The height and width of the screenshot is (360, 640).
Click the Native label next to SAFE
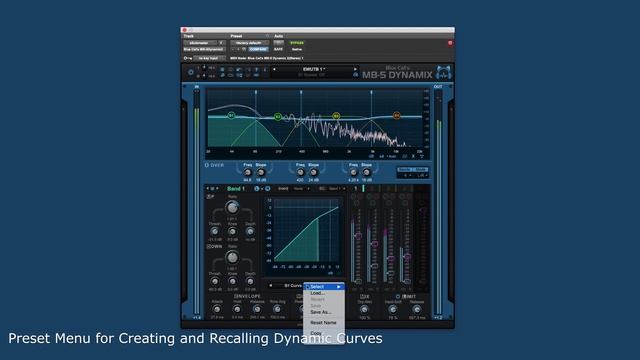tap(297, 49)
